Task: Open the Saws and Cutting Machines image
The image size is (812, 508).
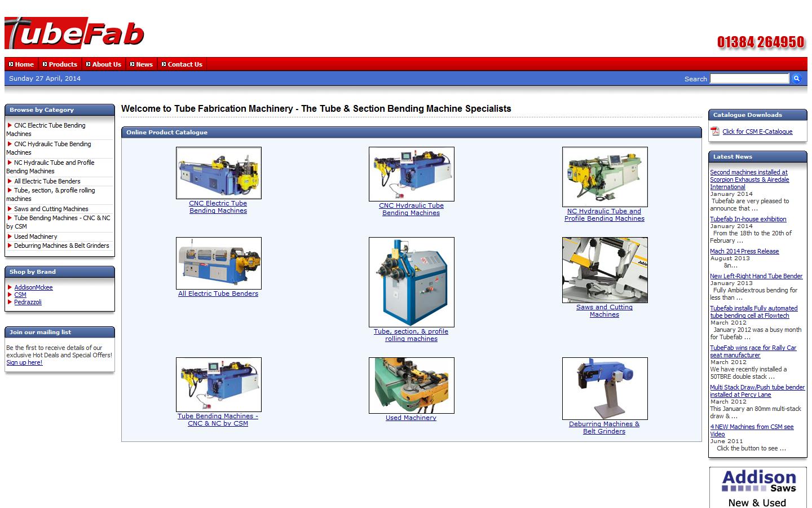Action: [604, 270]
